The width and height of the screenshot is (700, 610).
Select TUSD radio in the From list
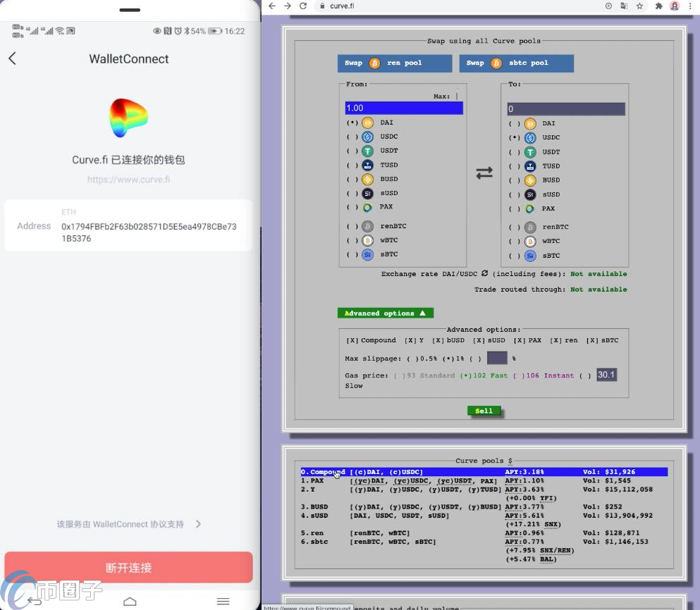click(352, 165)
